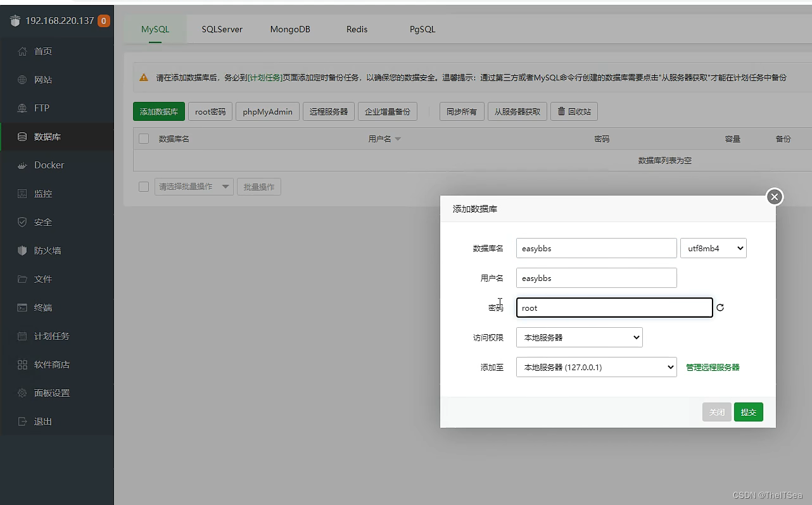
Task: Click the refresh icon to regenerate the password
Action: pos(720,308)
